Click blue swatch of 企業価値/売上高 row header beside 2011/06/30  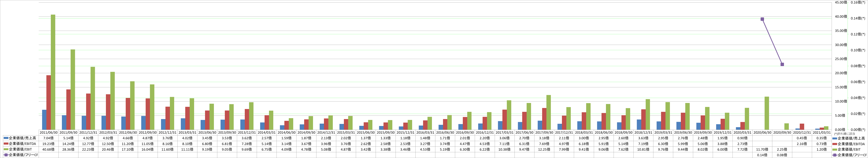pyautogui.click(x=6, y=138)
